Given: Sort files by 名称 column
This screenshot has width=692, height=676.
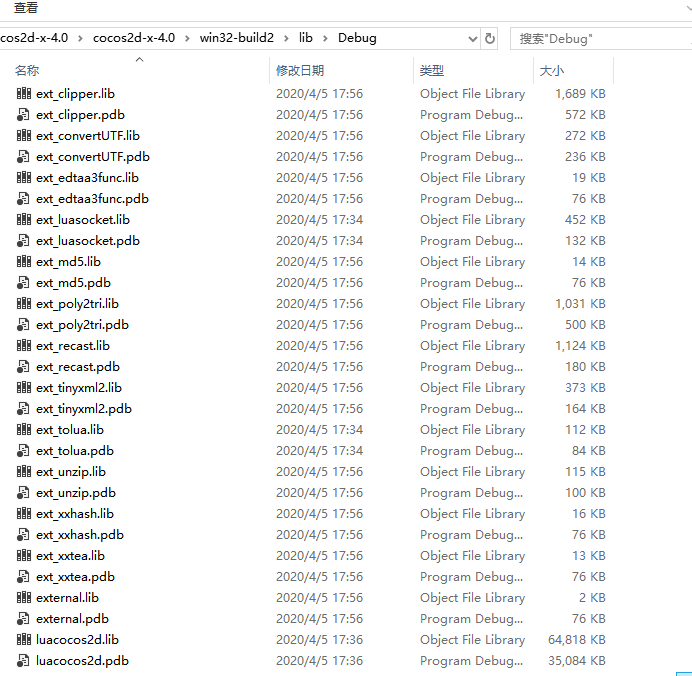Looking at the screenshot, I should [x=27, y=71].
